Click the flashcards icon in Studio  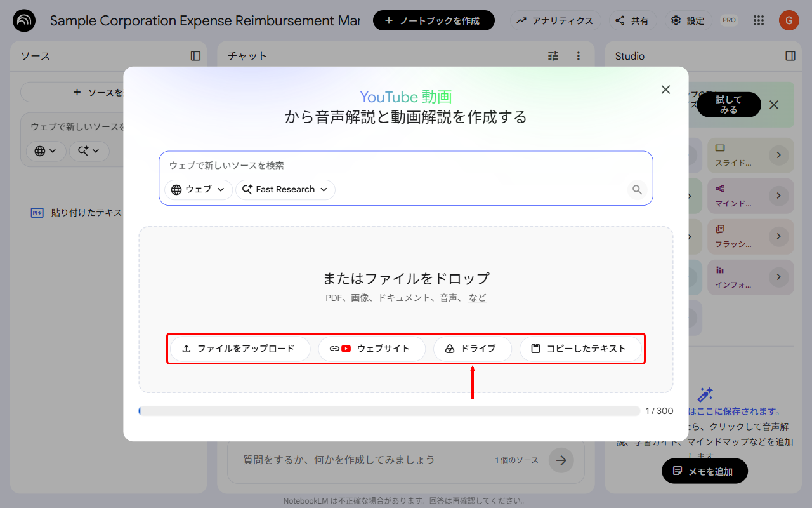pos(720,229)
